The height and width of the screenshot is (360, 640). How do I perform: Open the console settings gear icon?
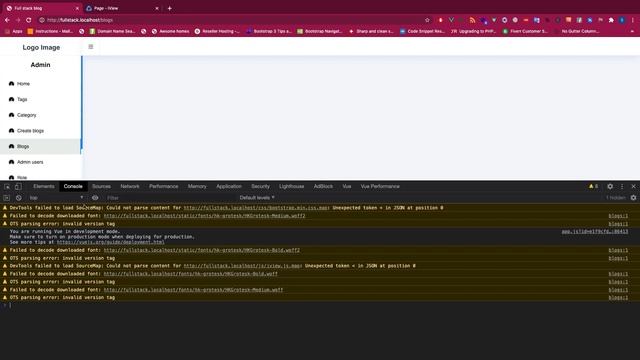(633, 198)
